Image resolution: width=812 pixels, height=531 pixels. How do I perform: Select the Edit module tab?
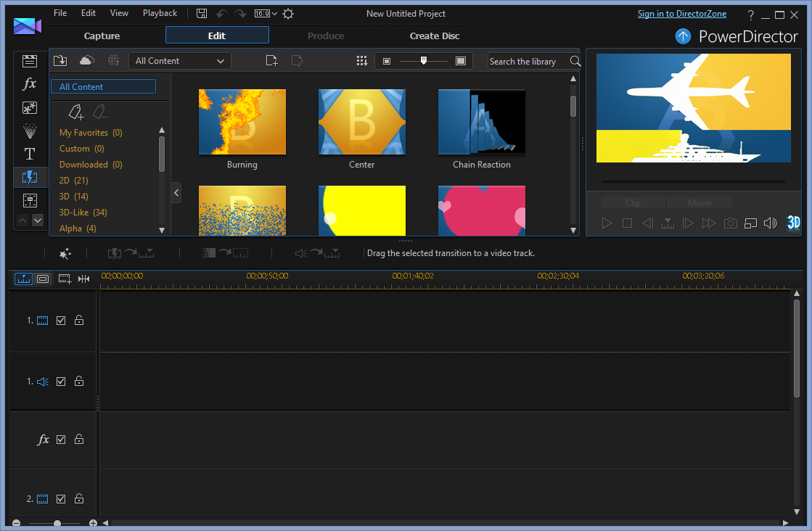[x=217, y=36]
